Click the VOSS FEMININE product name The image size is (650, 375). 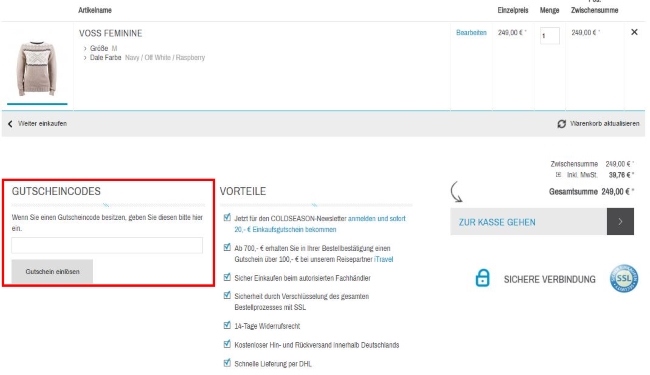(111, 33)
